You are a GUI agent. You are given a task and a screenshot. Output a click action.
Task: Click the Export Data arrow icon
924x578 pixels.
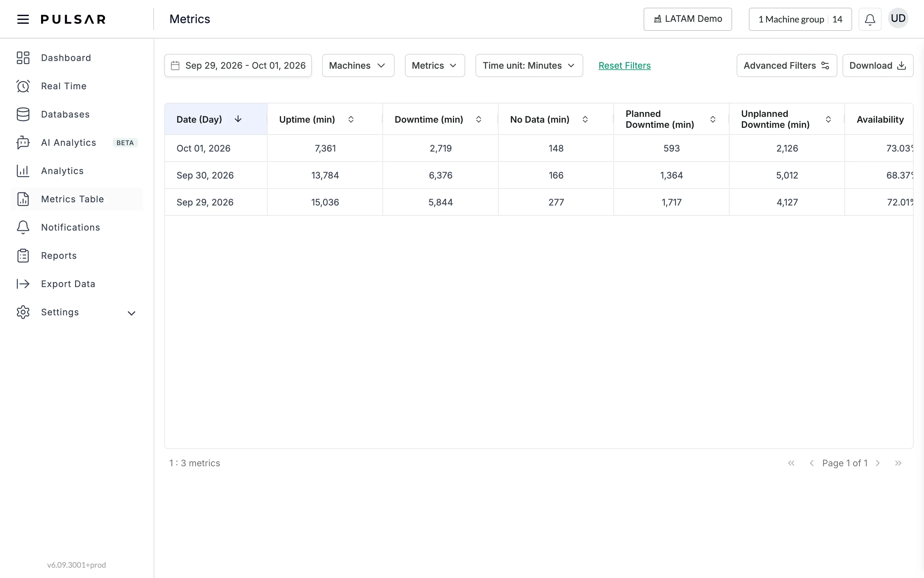[x=23, y=284]
